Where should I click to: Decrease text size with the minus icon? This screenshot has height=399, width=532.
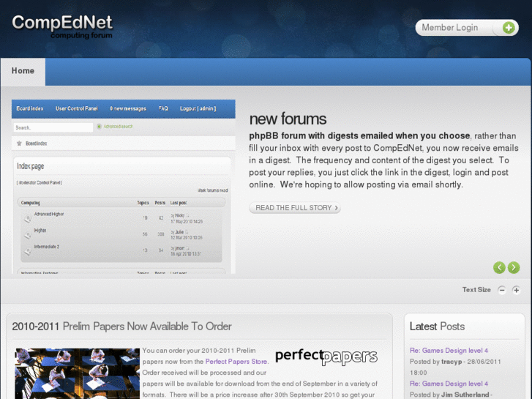pyautogui.click(x=502, y=290)
